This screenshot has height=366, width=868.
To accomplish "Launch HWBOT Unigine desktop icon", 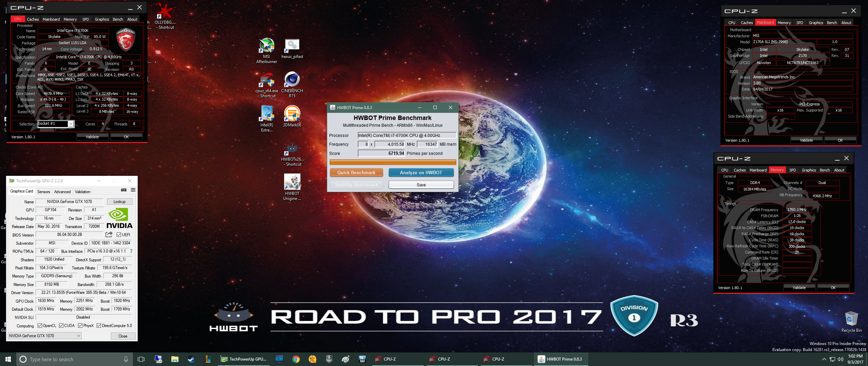I will click(x=292, y=187).
